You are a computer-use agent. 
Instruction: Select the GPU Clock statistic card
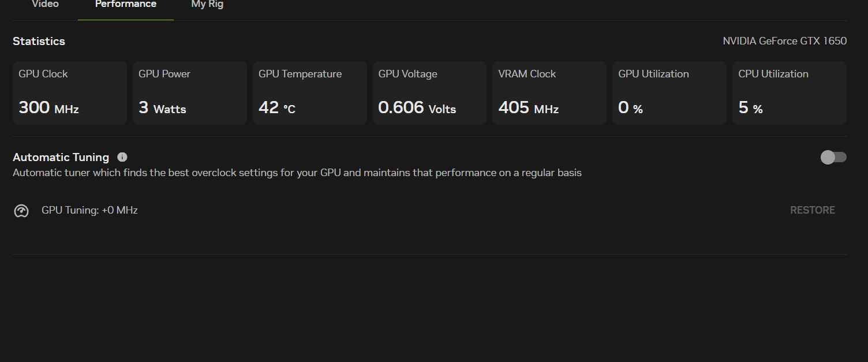point(69,92)
